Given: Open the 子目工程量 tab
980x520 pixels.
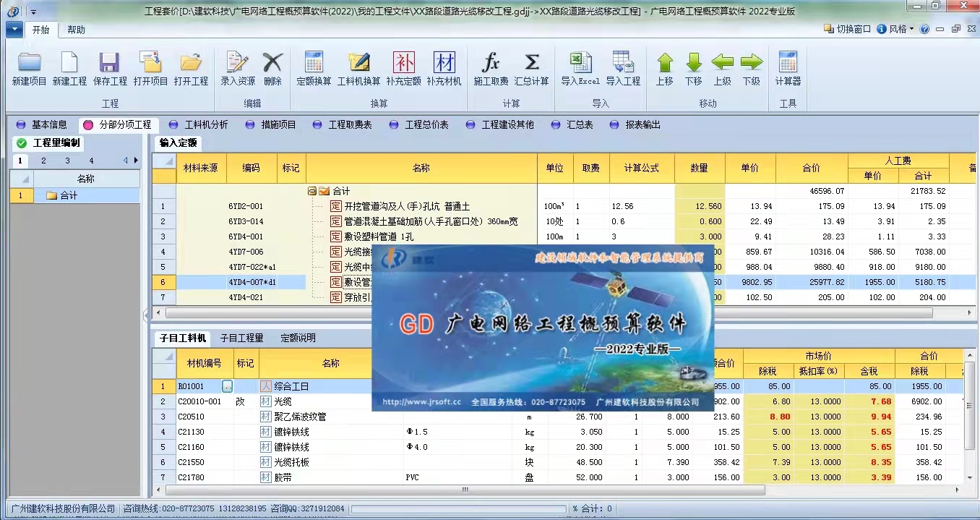Looking at the screenshot, I should click(241, 338).
